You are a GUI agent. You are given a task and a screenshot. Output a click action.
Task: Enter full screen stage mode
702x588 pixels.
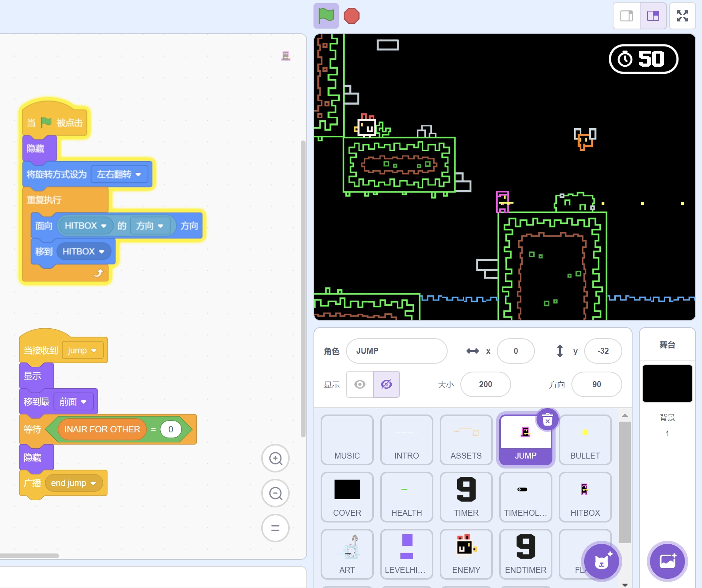683,16
